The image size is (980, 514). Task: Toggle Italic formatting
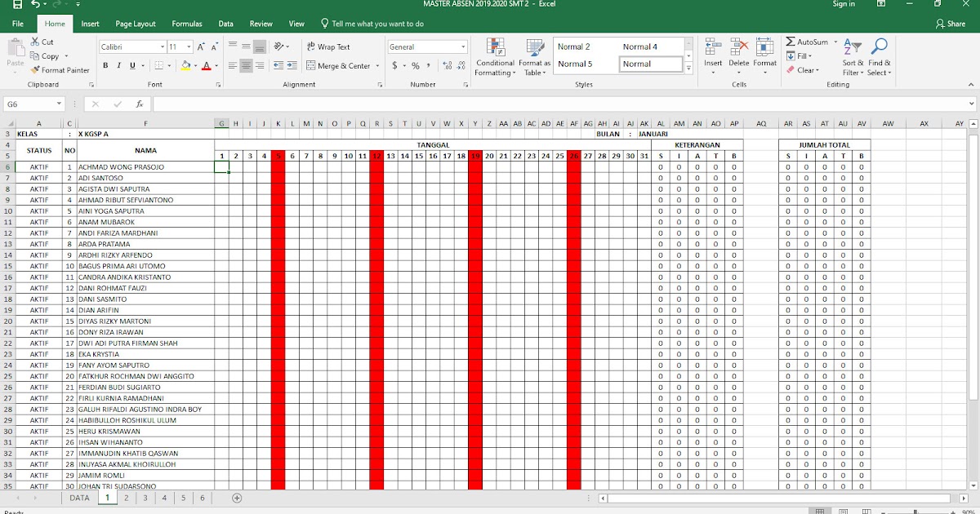click(x=118, y=65)
